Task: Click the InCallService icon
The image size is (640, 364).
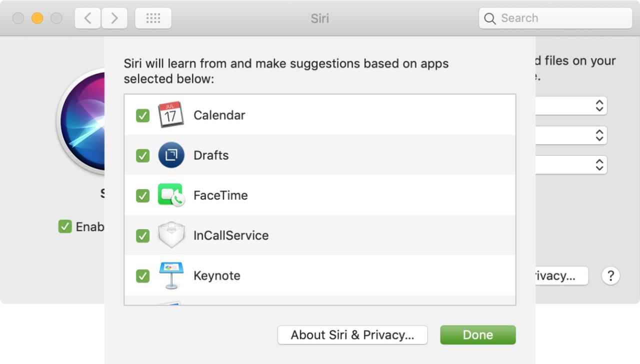Action: point(171,235)
